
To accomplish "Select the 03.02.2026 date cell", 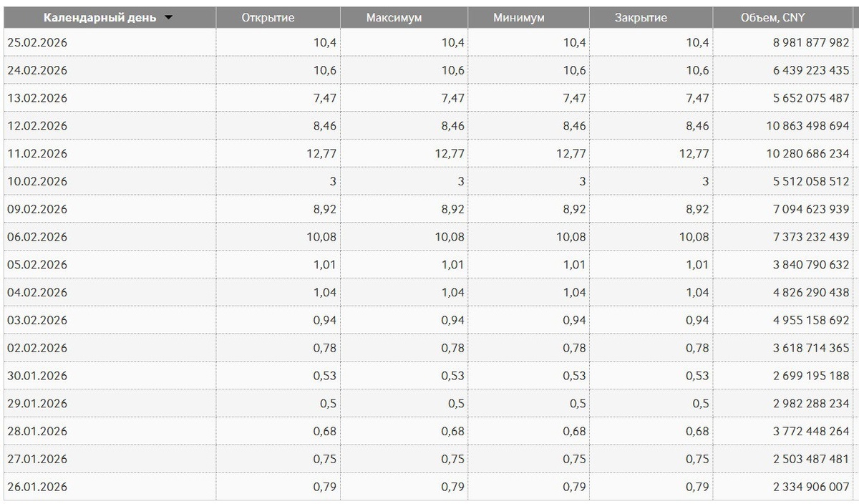I will (37, 320).
